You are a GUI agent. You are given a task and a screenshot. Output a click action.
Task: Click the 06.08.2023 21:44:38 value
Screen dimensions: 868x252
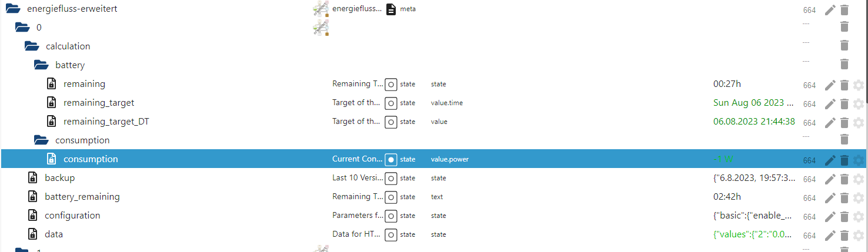[x=754, y=122]
